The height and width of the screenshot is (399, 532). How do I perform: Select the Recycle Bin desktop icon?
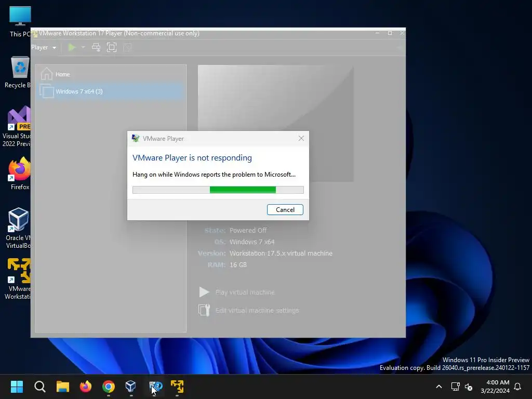[19, 72]
